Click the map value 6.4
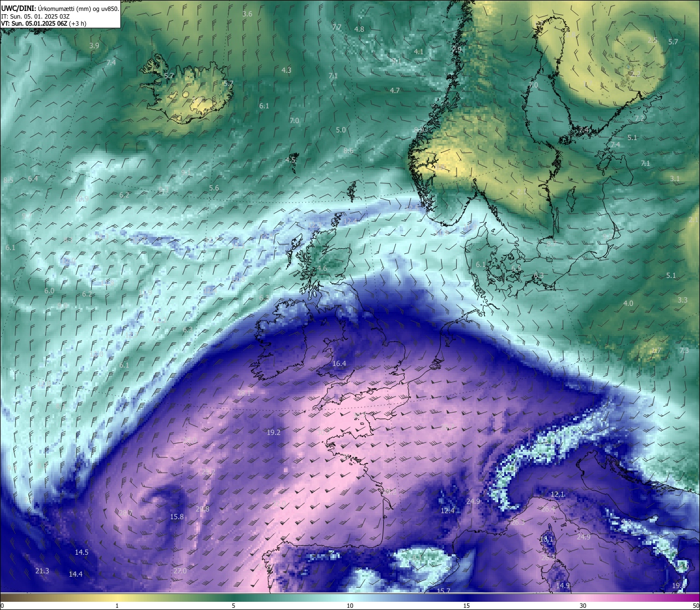Image resolution: width=700 pixels, height=610 pixels. [x=33, y=179]
